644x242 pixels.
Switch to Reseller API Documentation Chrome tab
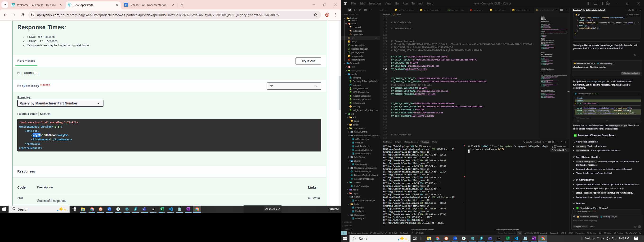149,5
